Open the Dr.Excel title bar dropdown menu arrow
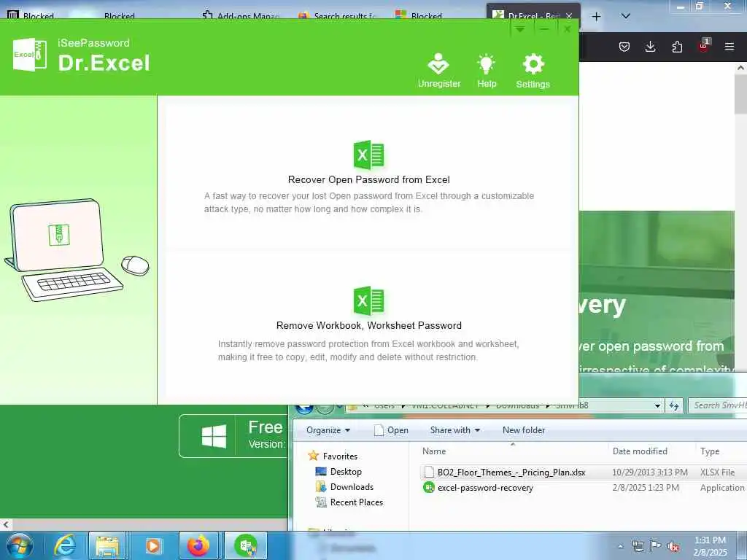Screen dimensions: 747x560 point(519,29)
